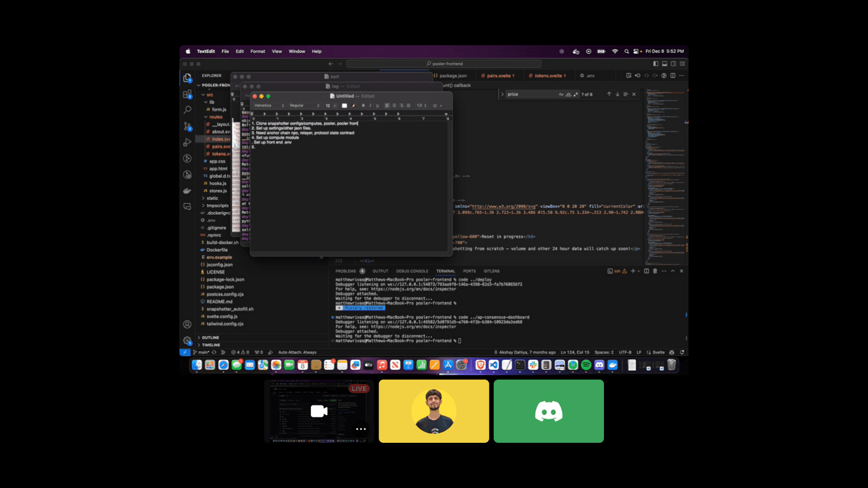
Task: Click Auto Attach: Always in the status bar
Action: 297,352
